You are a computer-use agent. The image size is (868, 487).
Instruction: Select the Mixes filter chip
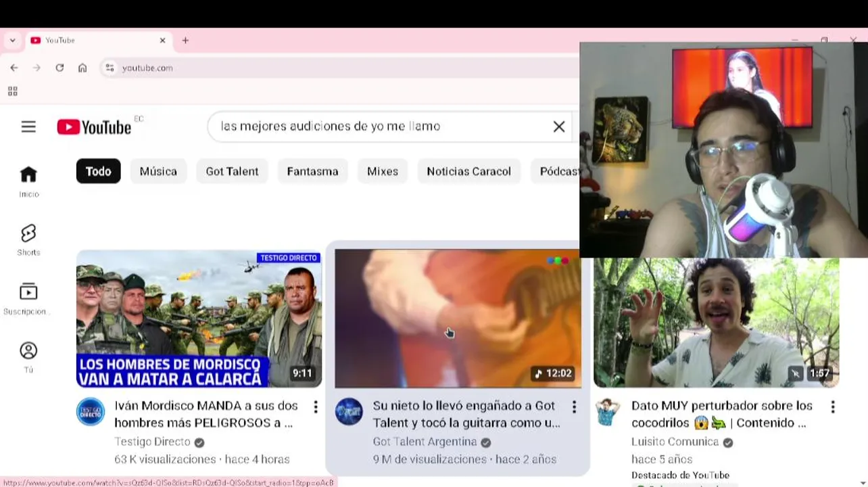(x=383, y=171)
